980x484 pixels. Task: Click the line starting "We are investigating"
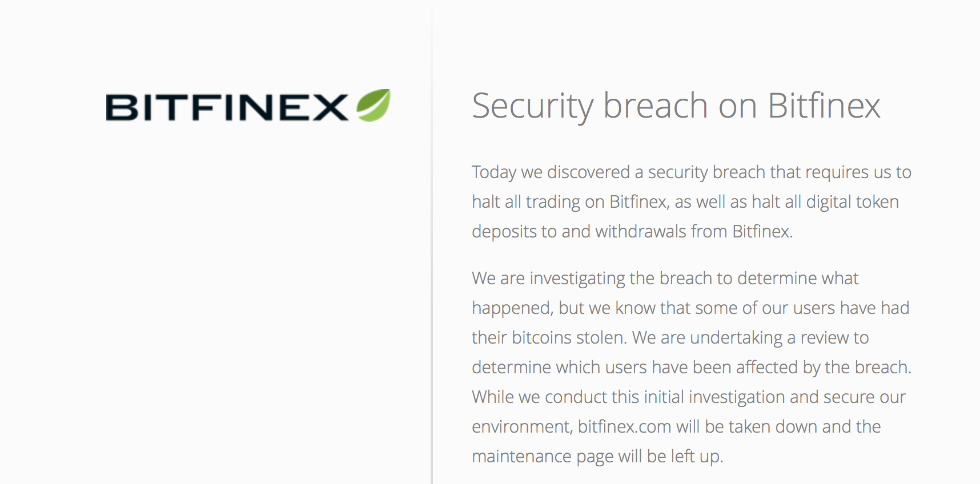(x=665, y=278)
